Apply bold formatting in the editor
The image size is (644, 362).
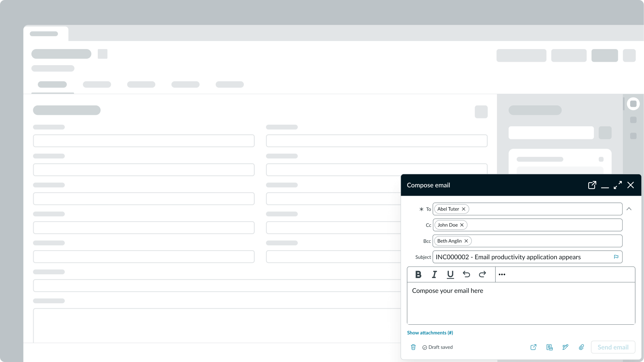[x=418, y=274]
